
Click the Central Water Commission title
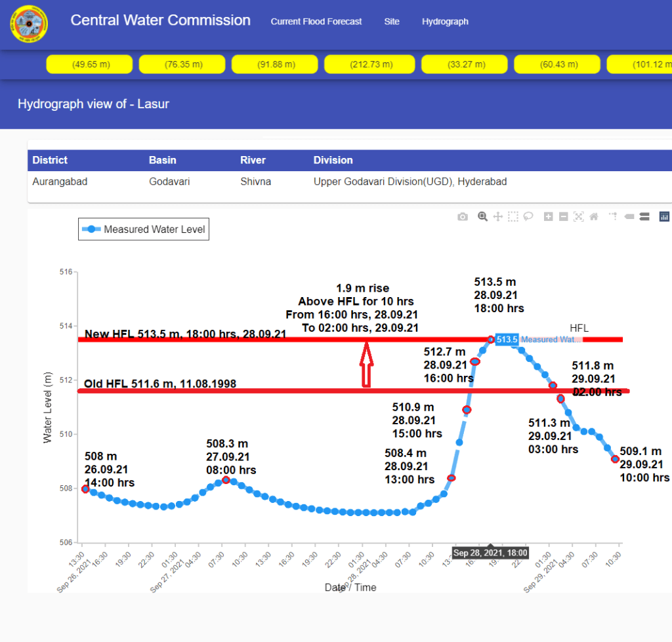coord(161,20)
